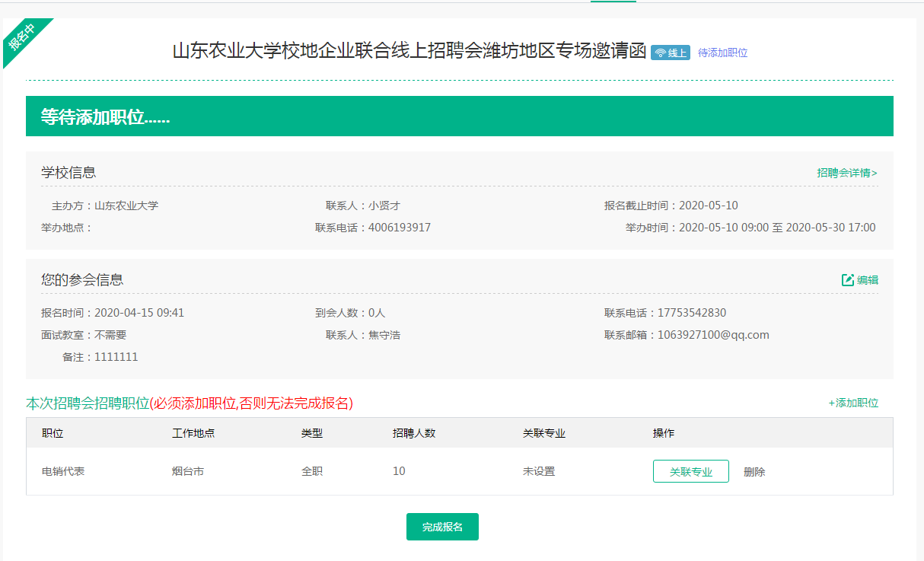
Task: Click the 完成报名 button
Action: coord(442,527)
